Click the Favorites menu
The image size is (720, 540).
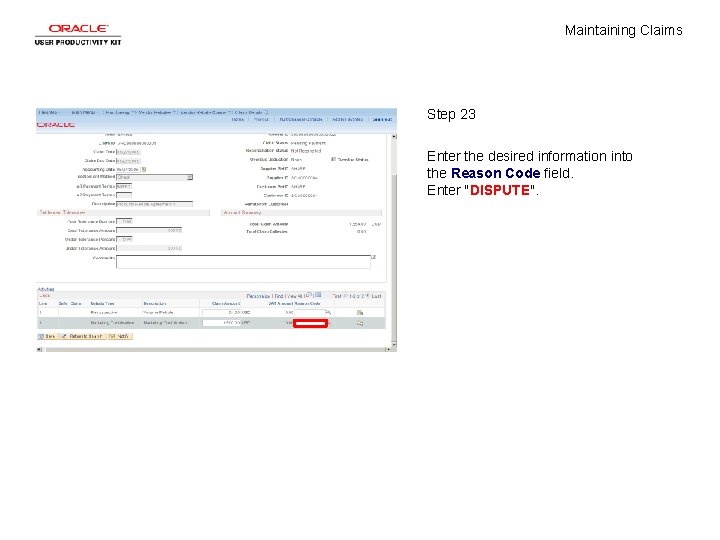[48, 112]
